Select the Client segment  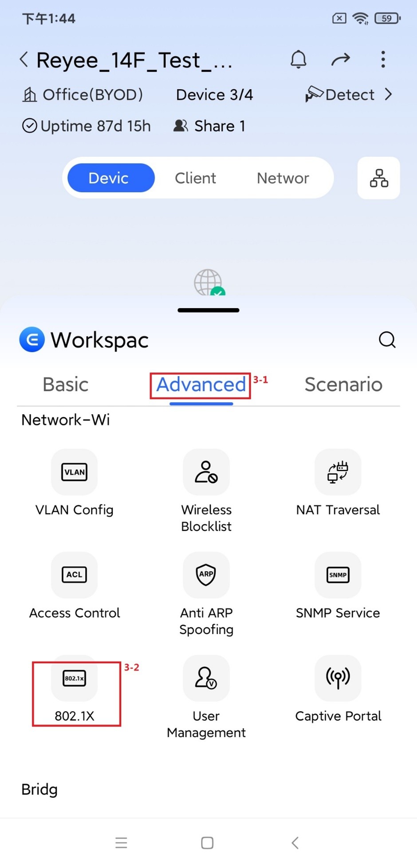click(x=195, y=178)
